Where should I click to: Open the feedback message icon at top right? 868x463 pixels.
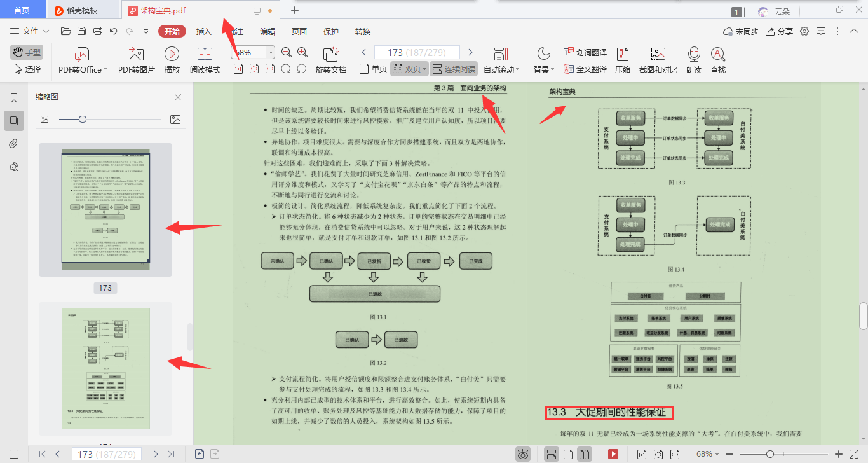pyautogui.click(x=821, y=31)
